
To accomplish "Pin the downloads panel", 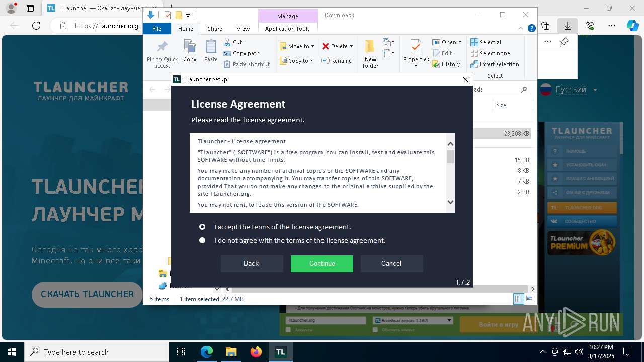I will click(x=564, y=42).
